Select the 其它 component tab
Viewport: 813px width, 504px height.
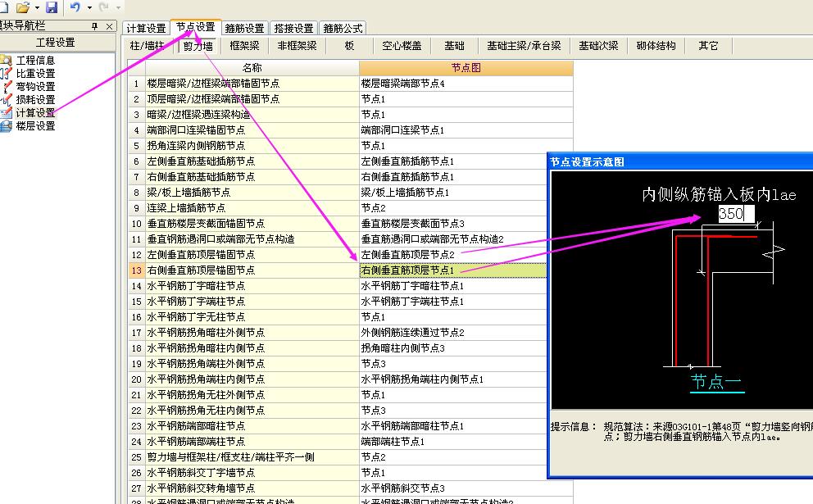[x=708, y=46]
